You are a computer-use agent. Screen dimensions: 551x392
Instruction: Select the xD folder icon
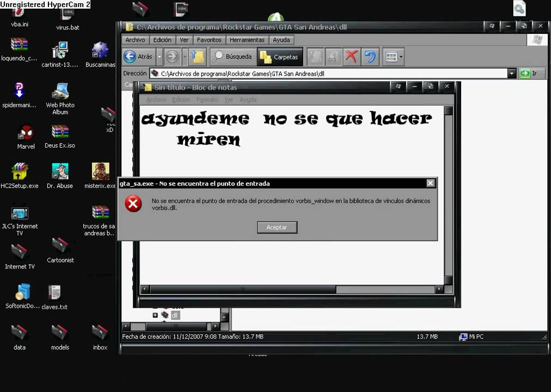(x=108, y=120)
